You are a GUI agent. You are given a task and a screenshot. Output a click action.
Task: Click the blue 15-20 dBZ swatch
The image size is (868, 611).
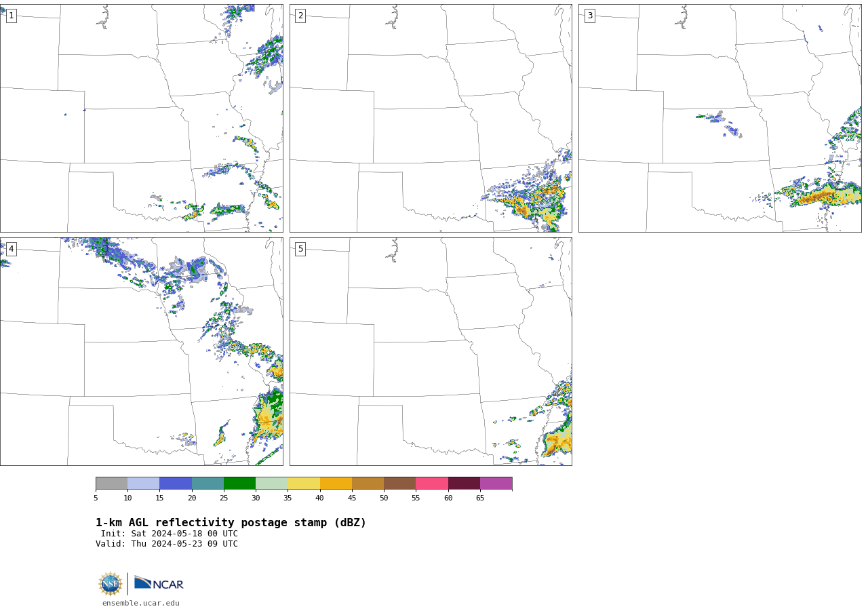click(176, 483)
